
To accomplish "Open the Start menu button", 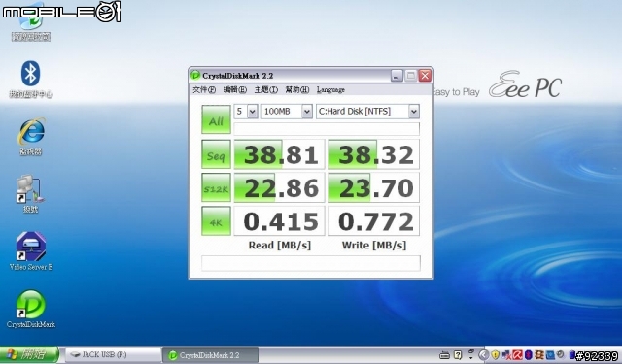I will click(x=29, y=354).
